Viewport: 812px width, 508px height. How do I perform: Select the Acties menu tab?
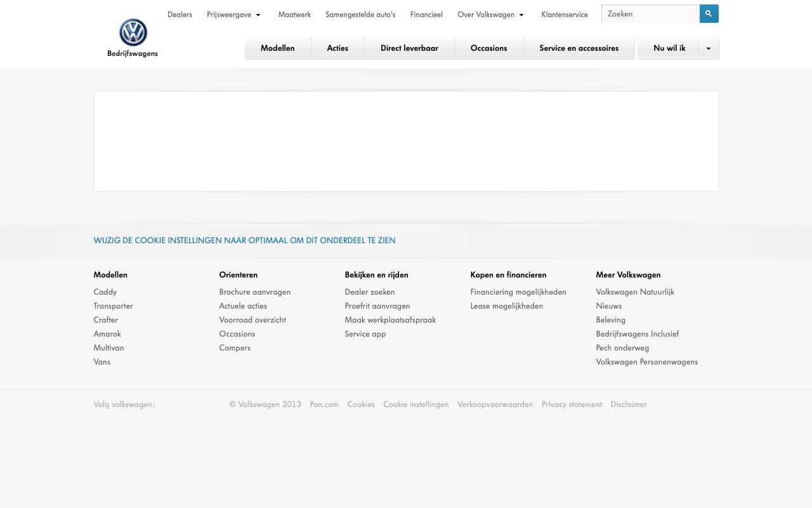coord(337,48)
